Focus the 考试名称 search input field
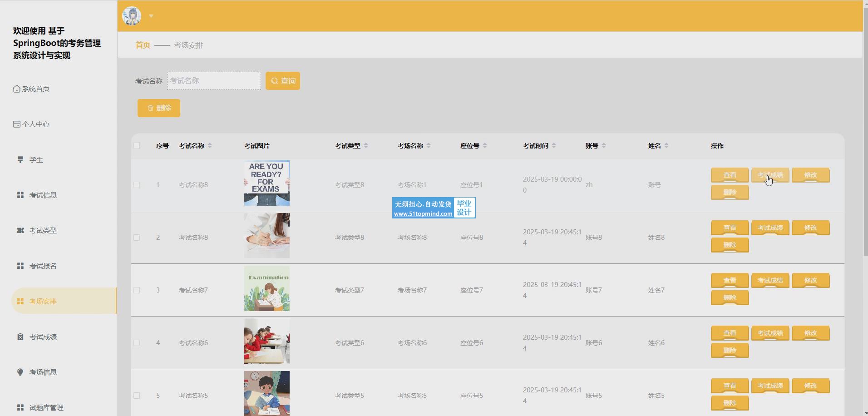 click(x=214, y=81)
